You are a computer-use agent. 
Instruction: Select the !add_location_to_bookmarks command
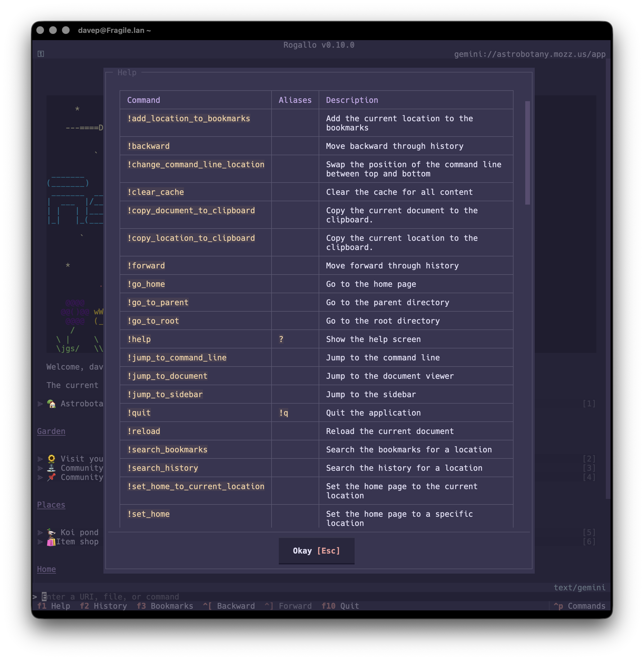click(x=188, y=118)
